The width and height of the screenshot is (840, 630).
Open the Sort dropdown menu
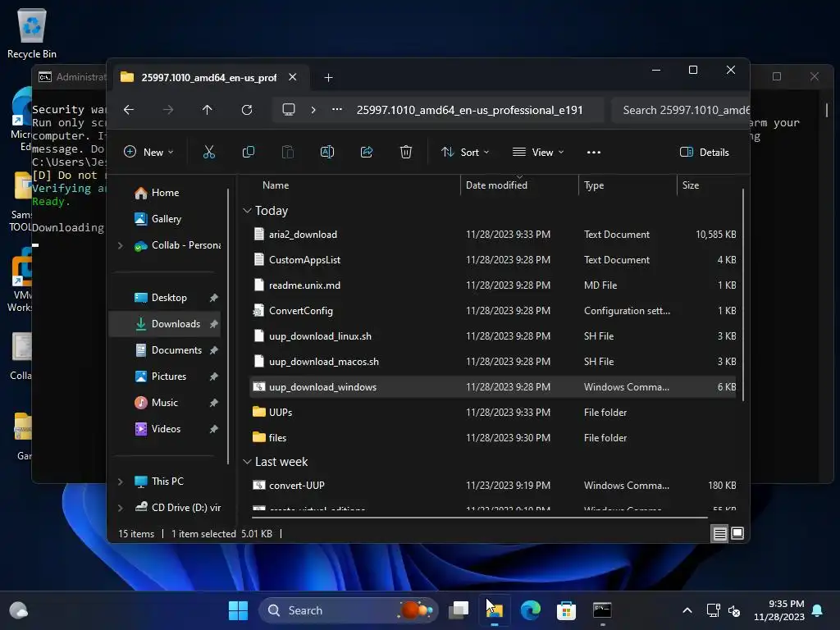click(464, 152)
